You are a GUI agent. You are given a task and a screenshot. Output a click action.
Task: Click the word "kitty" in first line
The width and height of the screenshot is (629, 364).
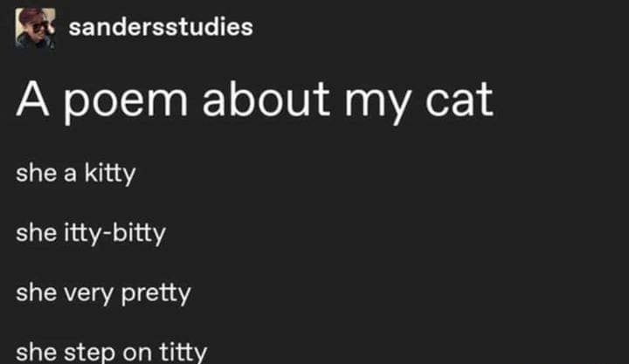point(110,174)
